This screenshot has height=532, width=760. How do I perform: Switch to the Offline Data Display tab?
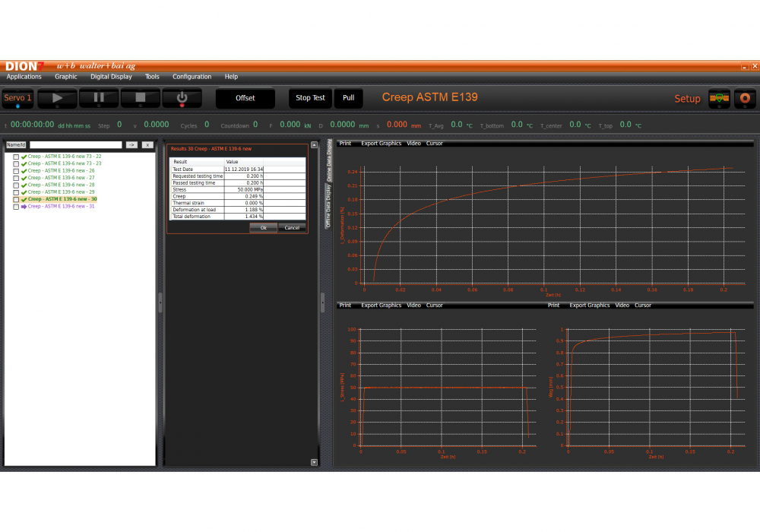(328, 207)
